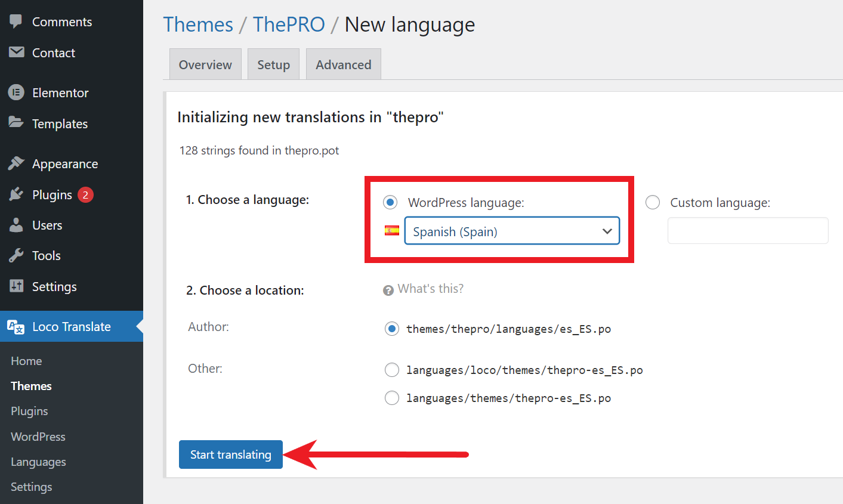The width and height of the screenshot is (843, 504).
Task: Click the "Author:" location label
Action: (208, 327)
